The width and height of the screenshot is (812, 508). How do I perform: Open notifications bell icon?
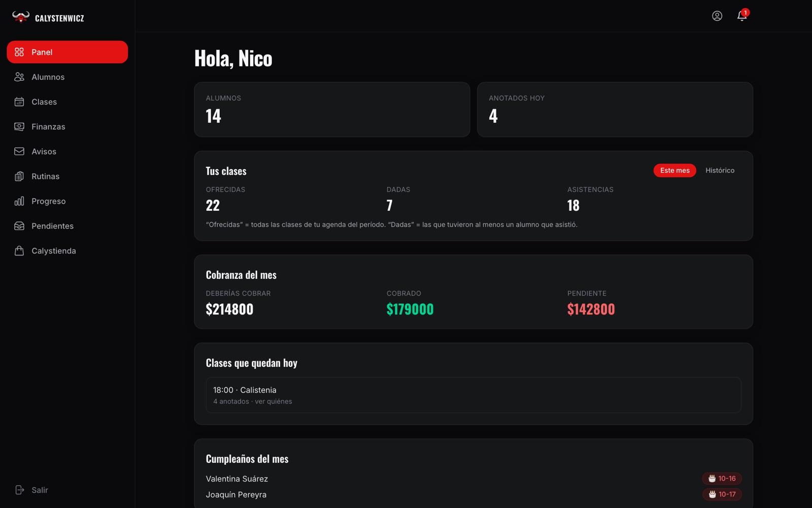742,16
